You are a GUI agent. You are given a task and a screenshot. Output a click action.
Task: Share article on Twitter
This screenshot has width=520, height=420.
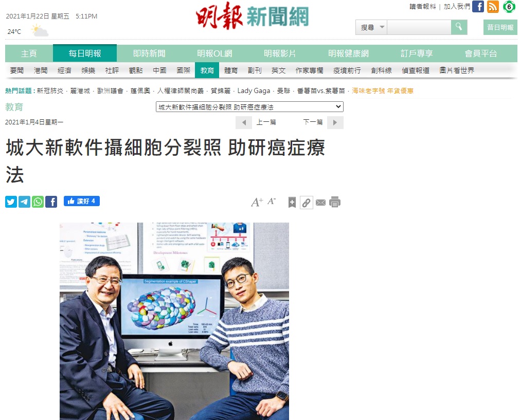pos(11,202)
